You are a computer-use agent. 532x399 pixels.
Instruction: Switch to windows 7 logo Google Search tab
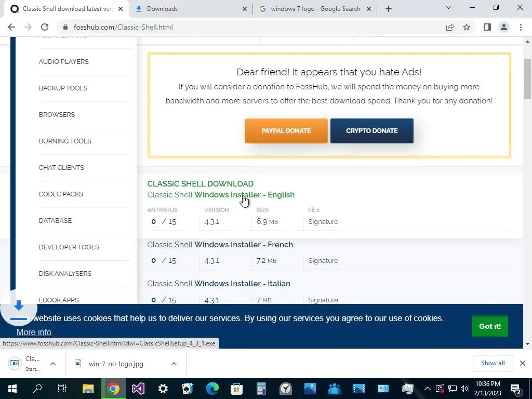[x=315, y=9]
